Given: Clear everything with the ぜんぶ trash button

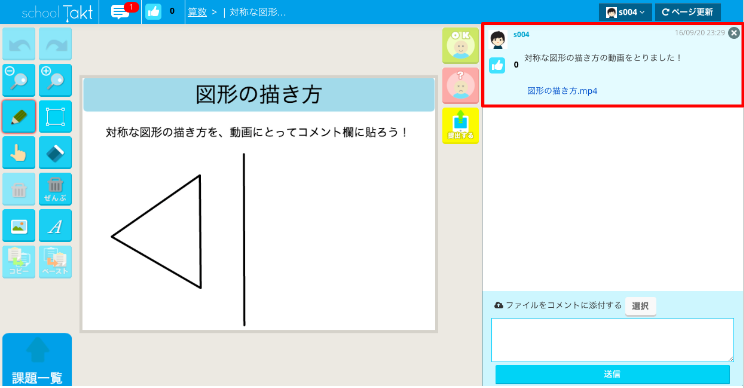Looking at the screenshot, I should click(x=55, y=189).
